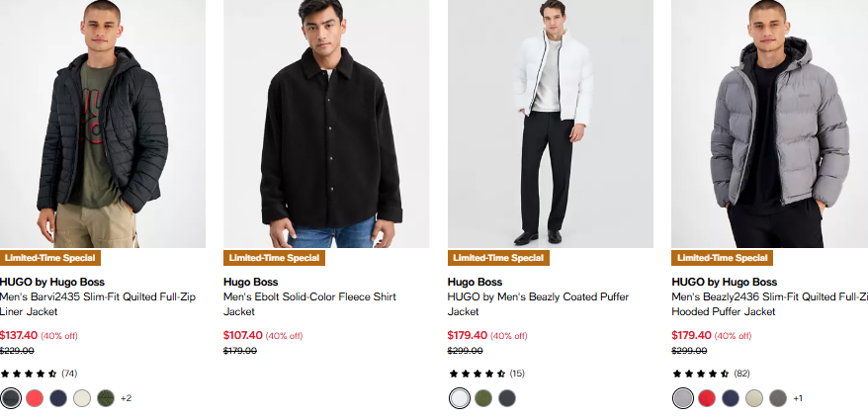Pick navy swatch on Beazly2436 hooded puffer

731,398
